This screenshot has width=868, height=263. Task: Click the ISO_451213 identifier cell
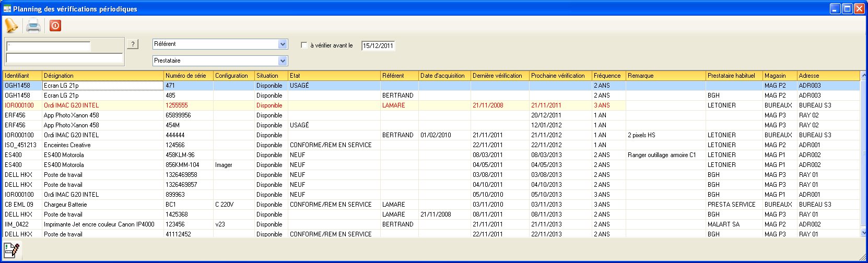pyautogui.click(x=22, y=145)
